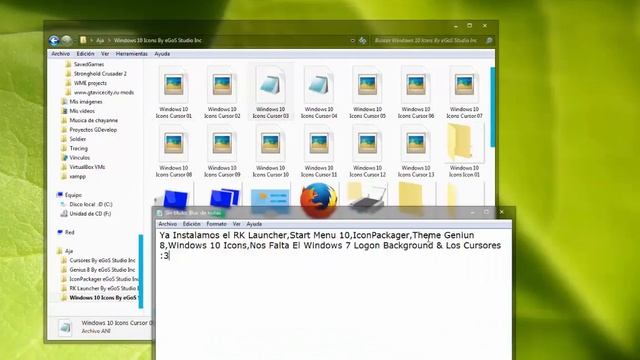Viewport: 640px width, 360px height.
Task: Click the Explorer back arrow button
Action: coord(54,40)
